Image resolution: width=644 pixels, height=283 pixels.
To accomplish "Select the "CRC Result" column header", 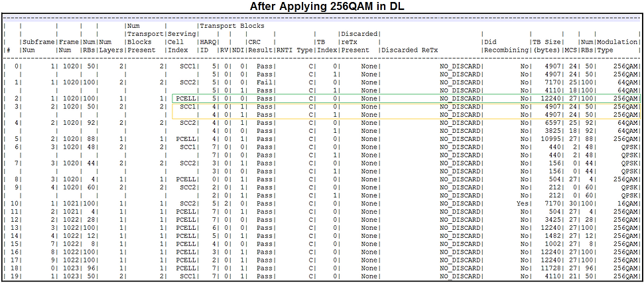I will [x=260, y=46].
